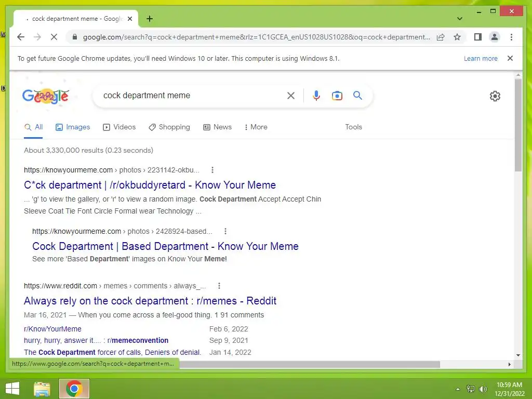Open the Chrome side panel
The height and width of the screenshot is (399, 532).
tap(478, 37)
